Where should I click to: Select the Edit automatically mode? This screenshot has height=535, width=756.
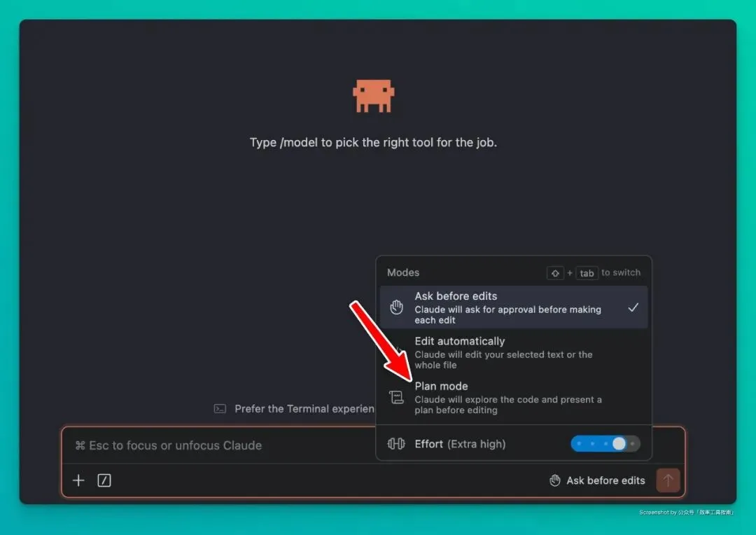(514, 352)
